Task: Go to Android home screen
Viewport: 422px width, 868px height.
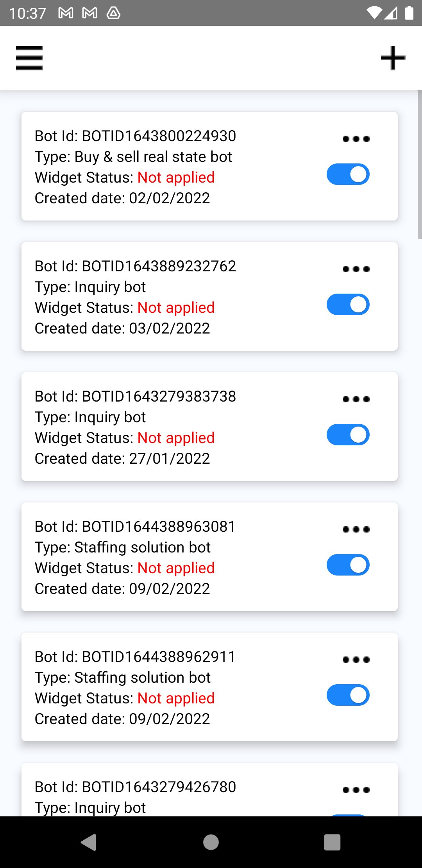Action: [211, 842]
